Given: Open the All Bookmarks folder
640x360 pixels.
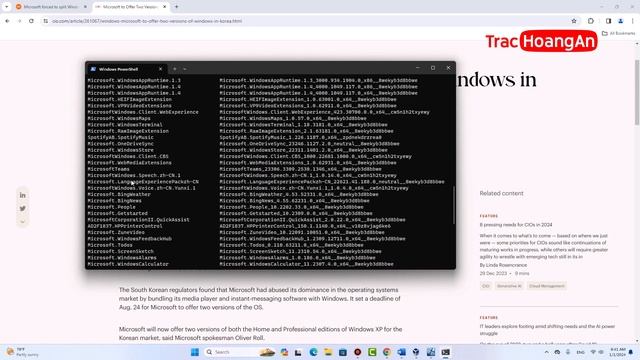Looking at the screenshot, I should 618,33.
